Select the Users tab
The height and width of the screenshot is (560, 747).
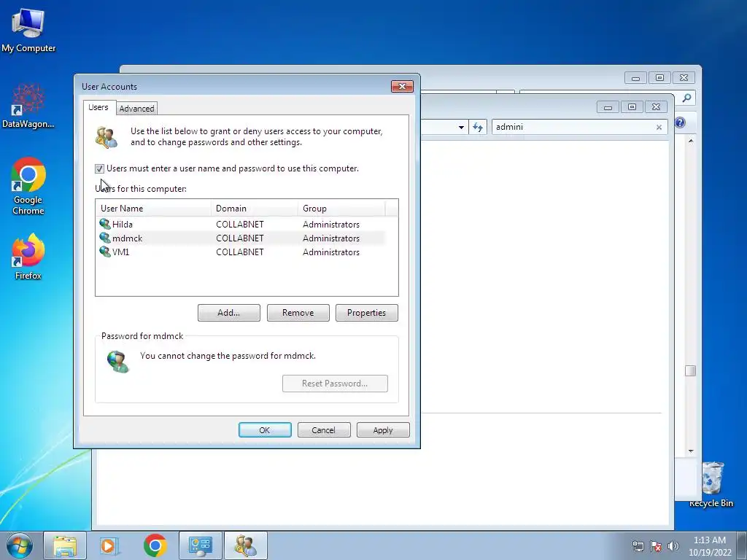point(98,108)
